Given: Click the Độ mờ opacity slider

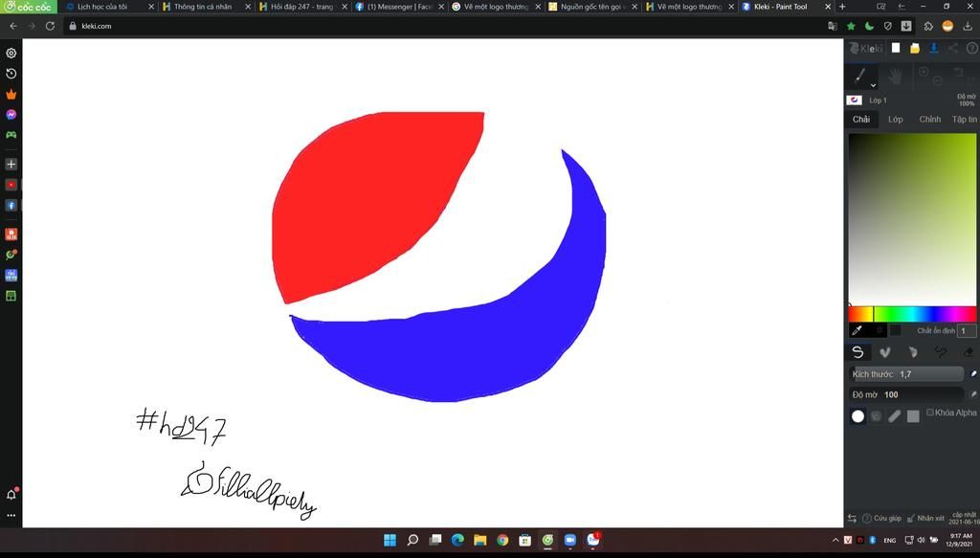Looking at the screenshot, I should click(x=906, y=394).
